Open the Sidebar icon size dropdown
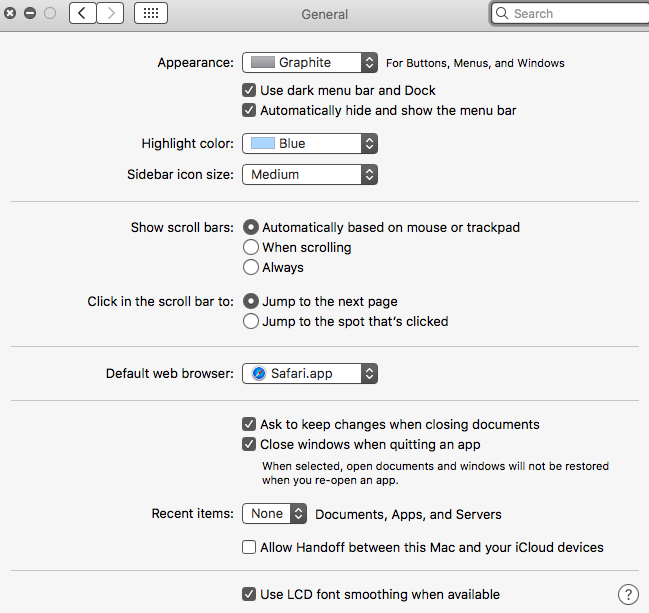 pos(310,174)
